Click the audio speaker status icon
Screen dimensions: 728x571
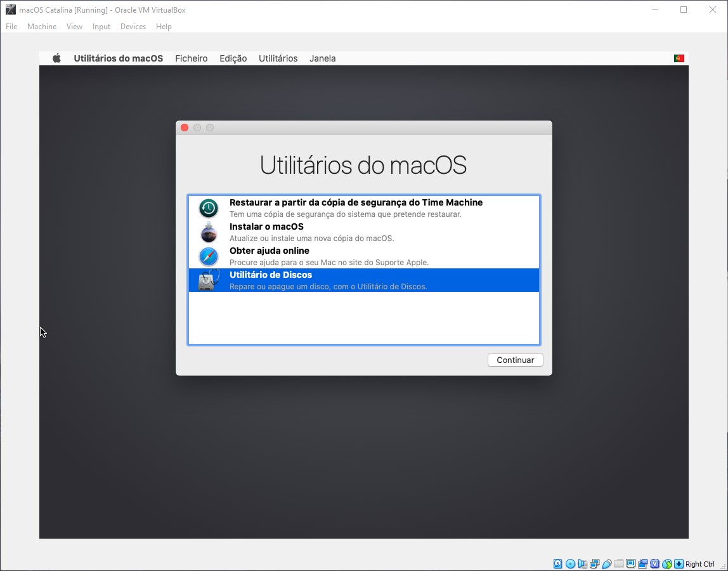(x=582, y=564)
